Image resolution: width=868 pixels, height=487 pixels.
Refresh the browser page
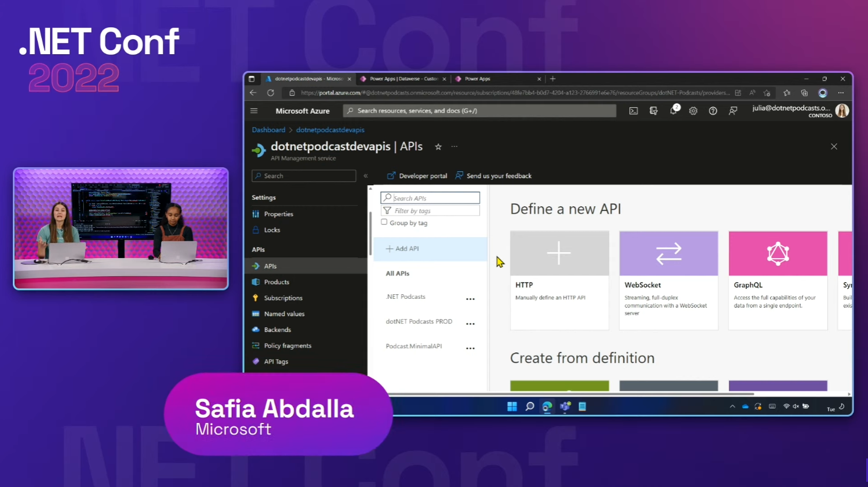point(271,93)
